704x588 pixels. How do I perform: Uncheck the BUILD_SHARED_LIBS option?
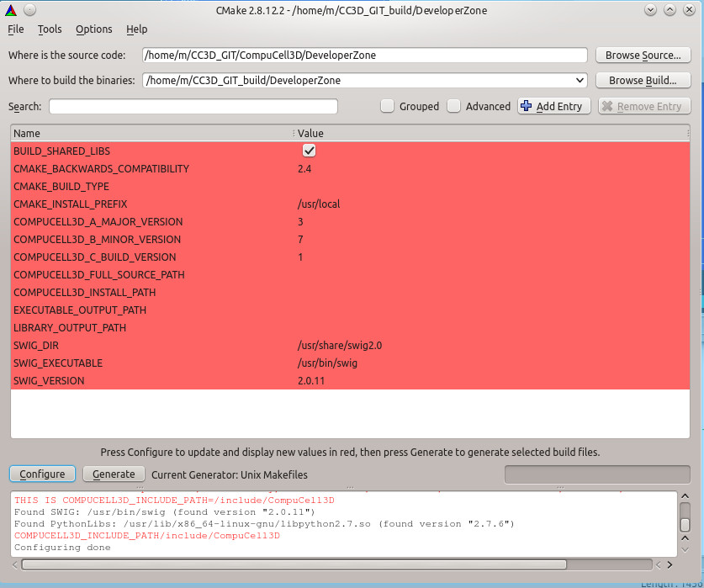309,151
